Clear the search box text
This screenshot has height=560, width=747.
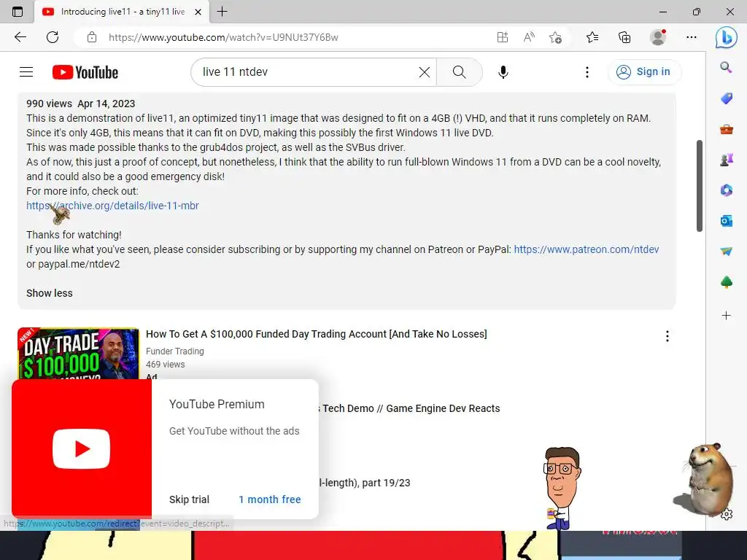point(424,72)
